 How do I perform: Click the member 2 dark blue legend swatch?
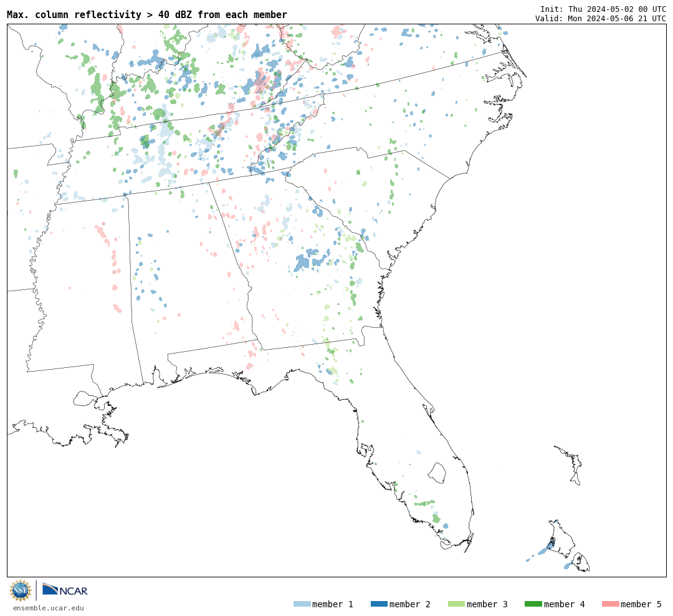(x=379, y=604)
